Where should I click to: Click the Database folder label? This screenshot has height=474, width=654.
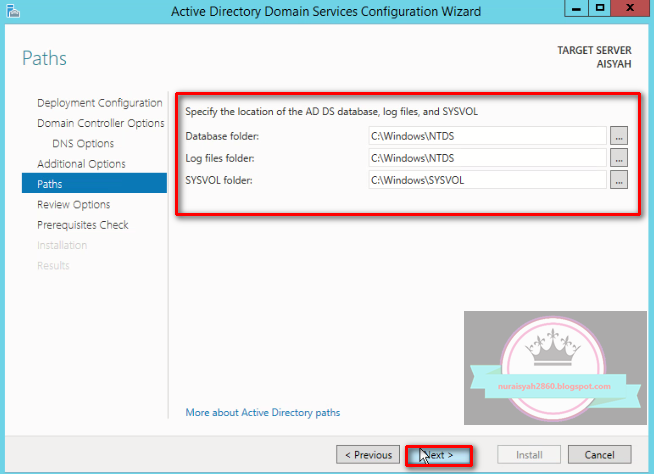[x=222, y=136]
